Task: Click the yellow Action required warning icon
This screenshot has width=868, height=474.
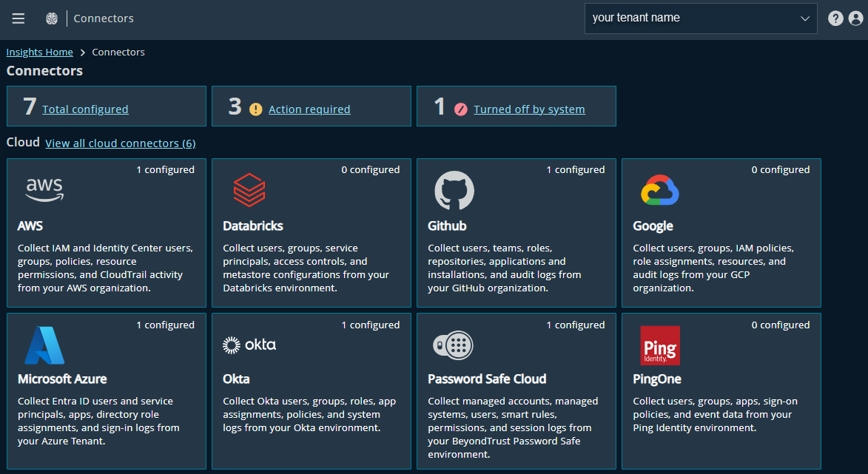Action: click(x=256, y=109)
